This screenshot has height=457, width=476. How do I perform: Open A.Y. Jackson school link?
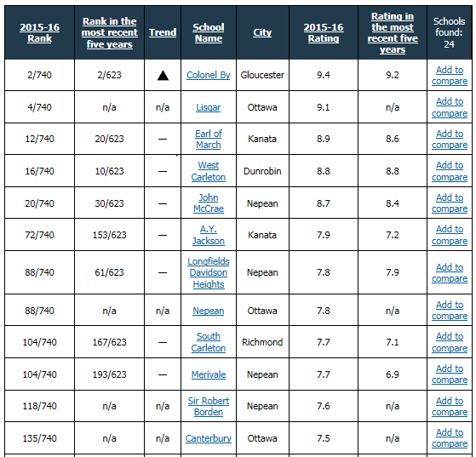(x=209, y=235)
